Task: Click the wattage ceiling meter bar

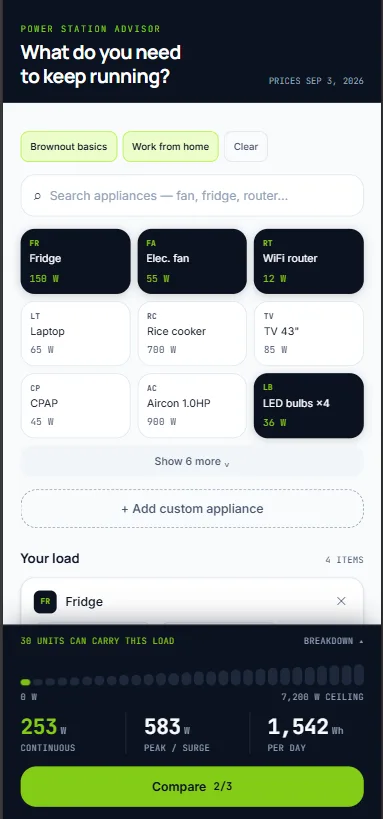Action: click(192, 676)
